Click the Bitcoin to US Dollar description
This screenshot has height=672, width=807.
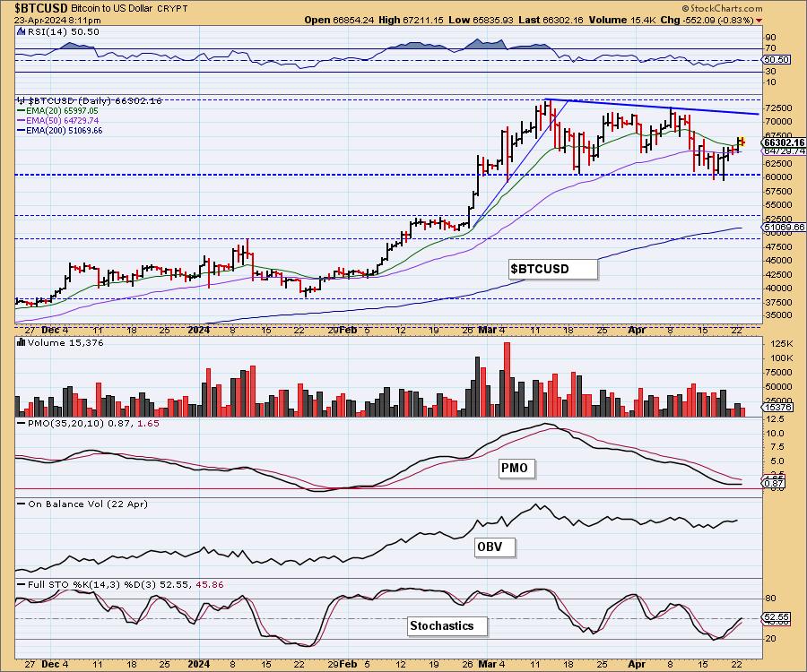pos(114,9)
